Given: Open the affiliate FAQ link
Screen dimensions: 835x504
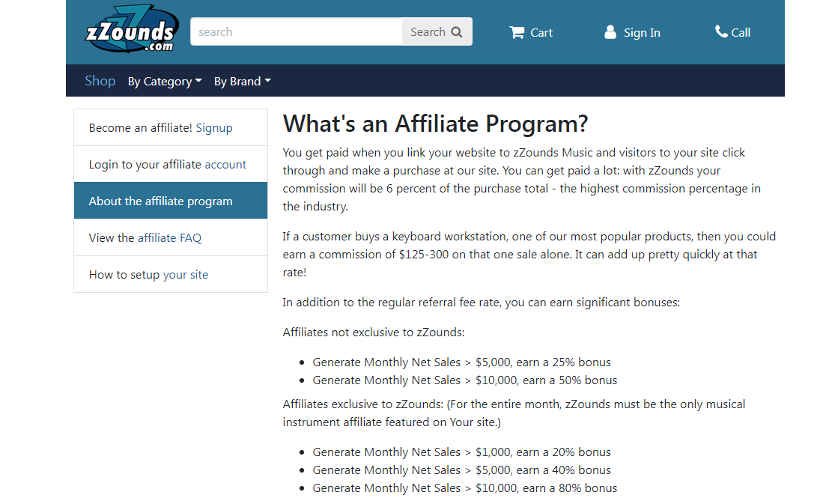Looking at the screenshot, I should tap(169, 237).
